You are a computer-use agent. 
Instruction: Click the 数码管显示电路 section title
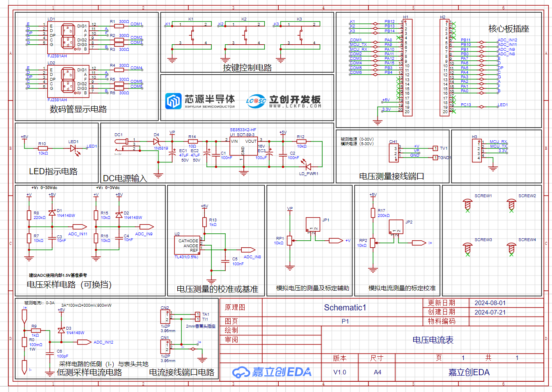(78, 109)
